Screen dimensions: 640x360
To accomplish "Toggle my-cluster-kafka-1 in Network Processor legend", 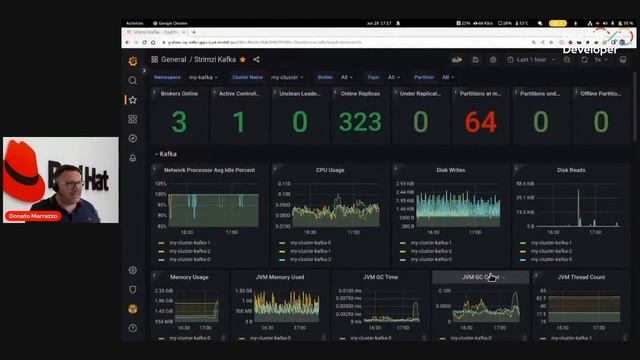I will (190, 243).
